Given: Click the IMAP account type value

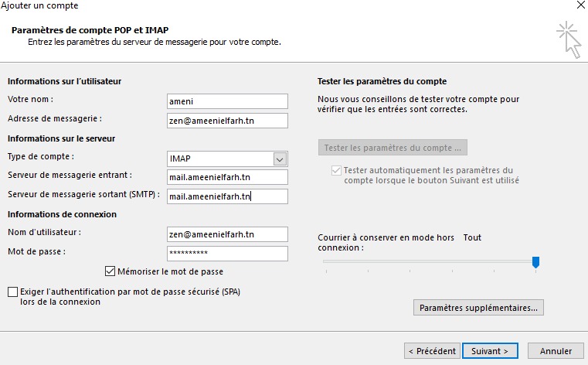Looking at the screenshot, I should click(x=219, y=159).
